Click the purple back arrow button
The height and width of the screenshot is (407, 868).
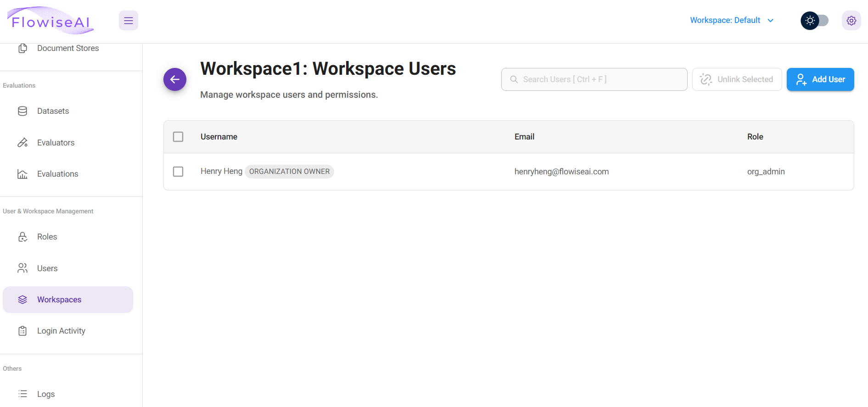[175, 79]
